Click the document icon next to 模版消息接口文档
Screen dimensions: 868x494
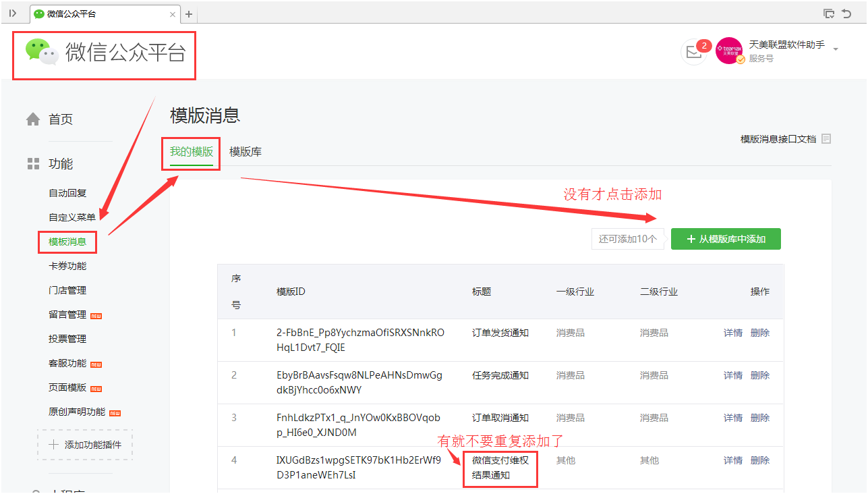coord(826,139)
